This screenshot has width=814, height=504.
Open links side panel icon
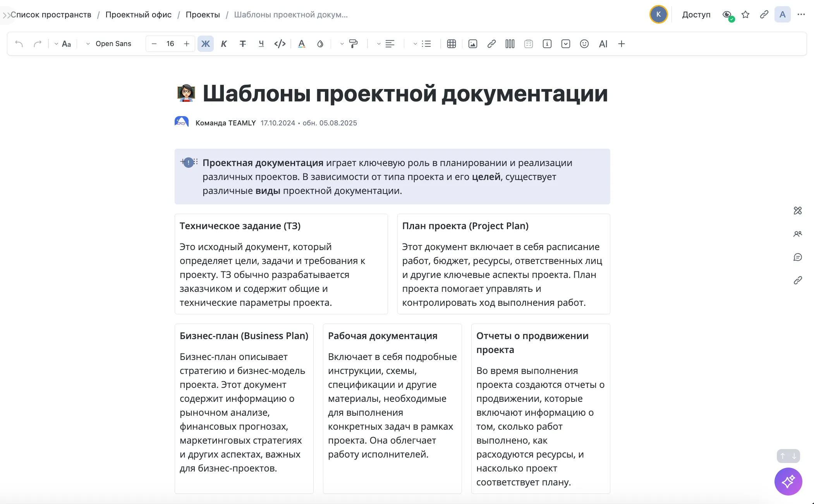(798, 280)
